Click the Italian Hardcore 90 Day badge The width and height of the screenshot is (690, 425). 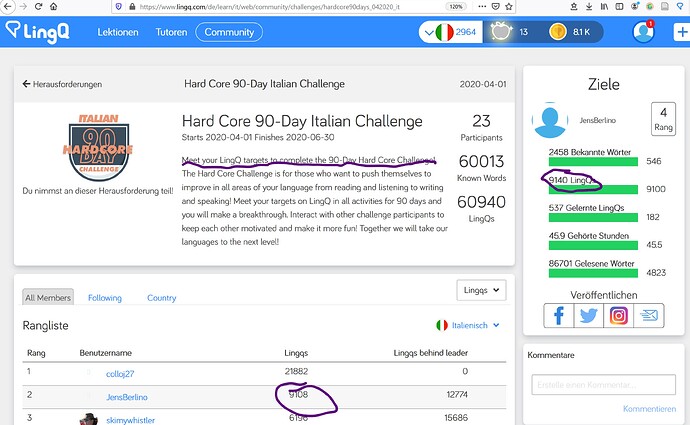point(99,148)
